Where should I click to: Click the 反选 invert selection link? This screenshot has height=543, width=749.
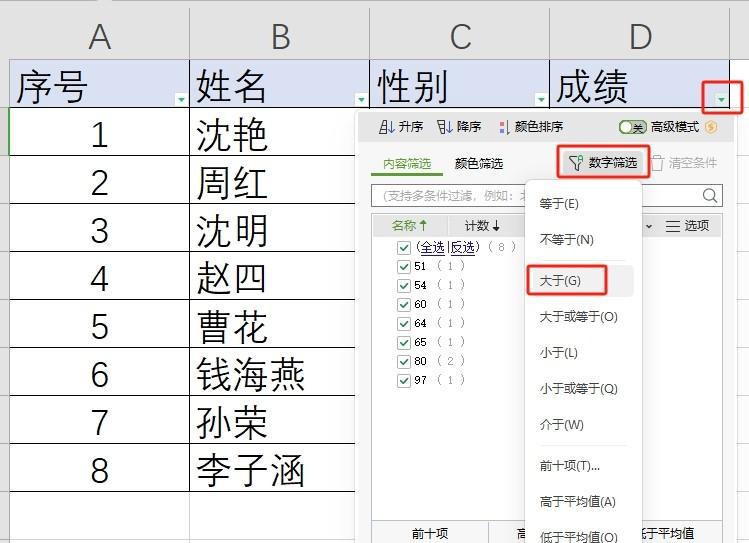click(x=463, y=247)
